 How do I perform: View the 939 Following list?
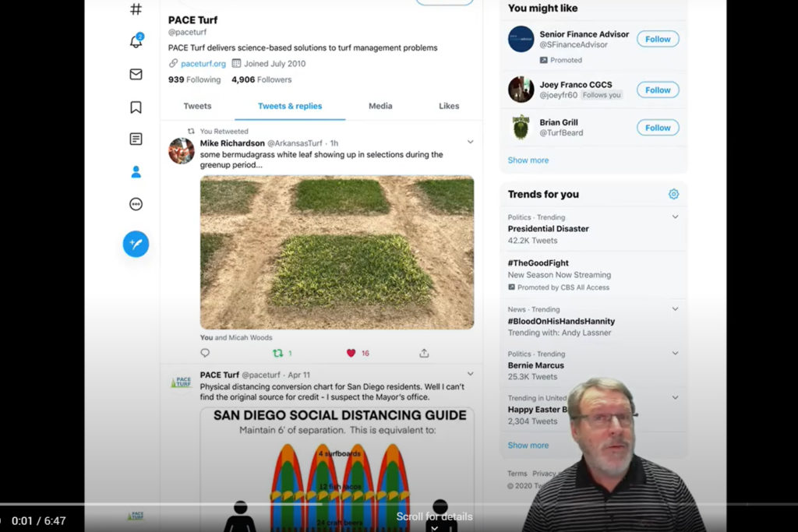coord(194,79)
